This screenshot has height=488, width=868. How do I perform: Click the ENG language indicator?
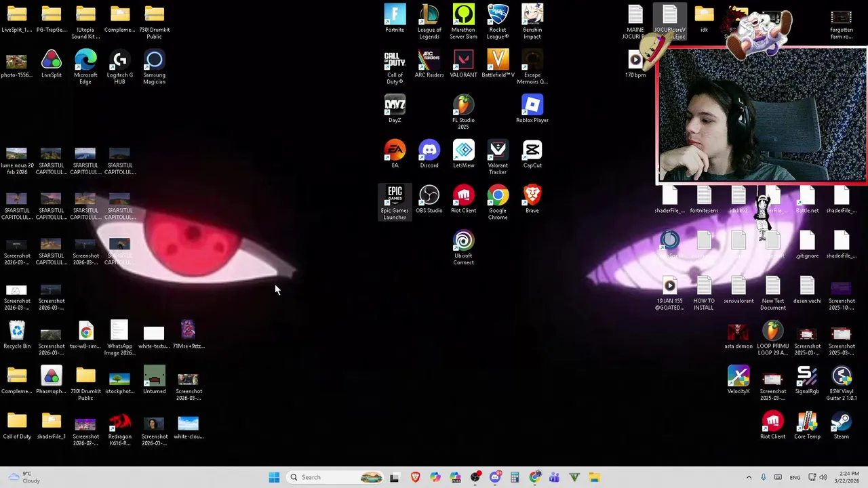tap(795, 477)
